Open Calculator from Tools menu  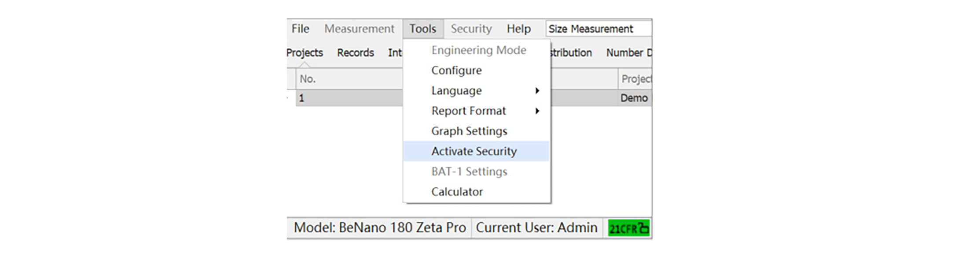(x=457, y=192)
